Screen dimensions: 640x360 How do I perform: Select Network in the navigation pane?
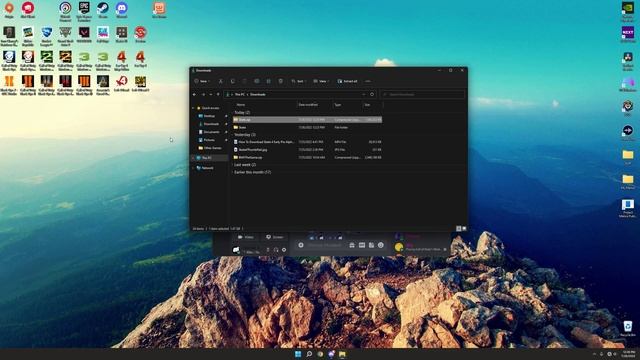pyautogui.click(x=207, y=168)
